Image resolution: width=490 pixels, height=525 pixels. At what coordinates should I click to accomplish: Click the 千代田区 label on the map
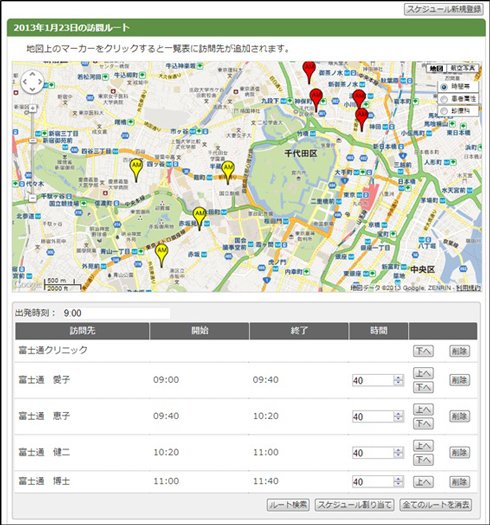pos(300,154)
